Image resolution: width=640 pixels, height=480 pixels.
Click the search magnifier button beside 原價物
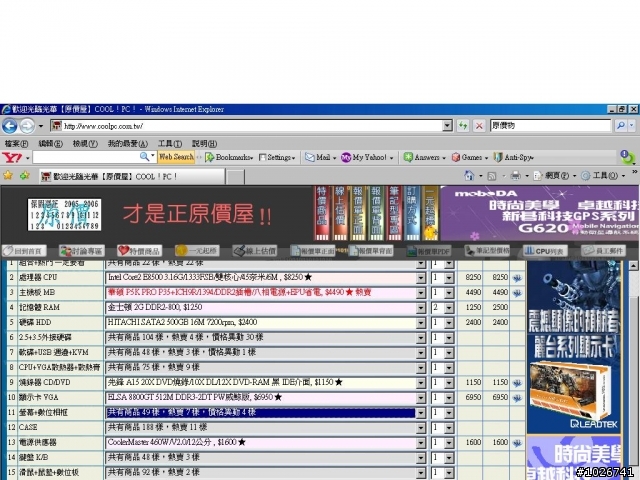click(621, 126)
